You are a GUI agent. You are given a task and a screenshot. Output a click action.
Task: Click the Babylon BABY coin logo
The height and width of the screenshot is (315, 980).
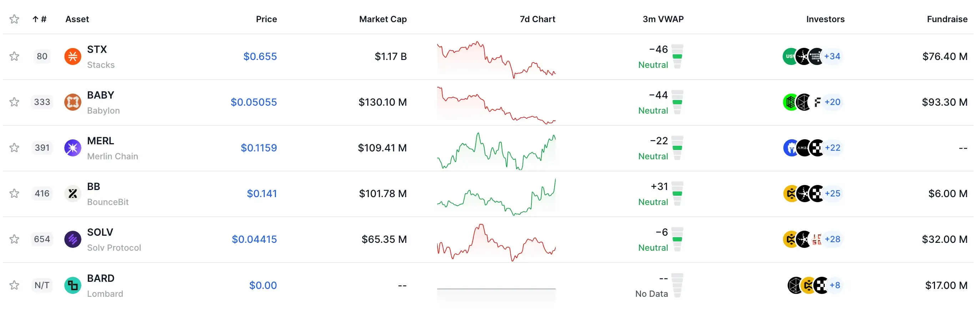point(73,102)
